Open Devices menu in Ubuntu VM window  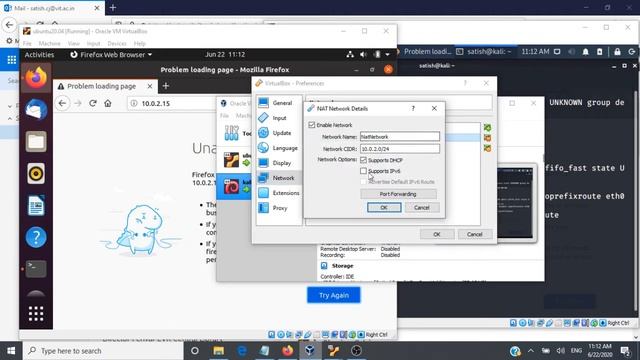click(x=117, y=43)
